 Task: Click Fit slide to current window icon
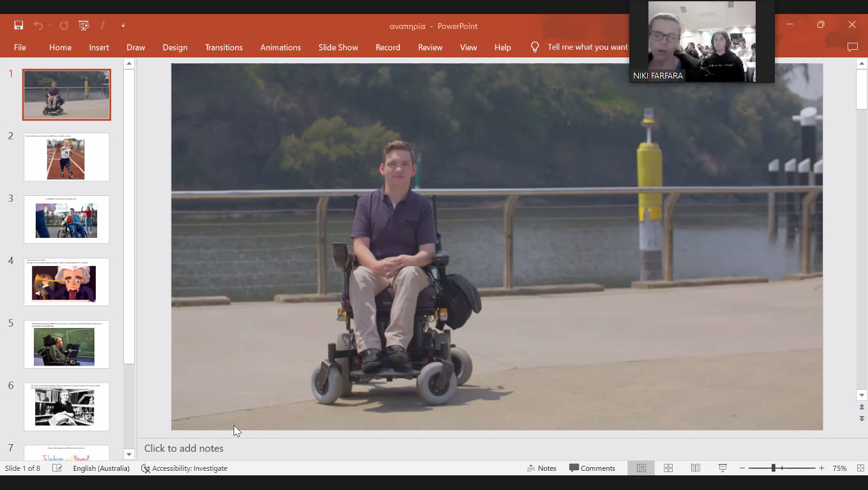[860, 468]
